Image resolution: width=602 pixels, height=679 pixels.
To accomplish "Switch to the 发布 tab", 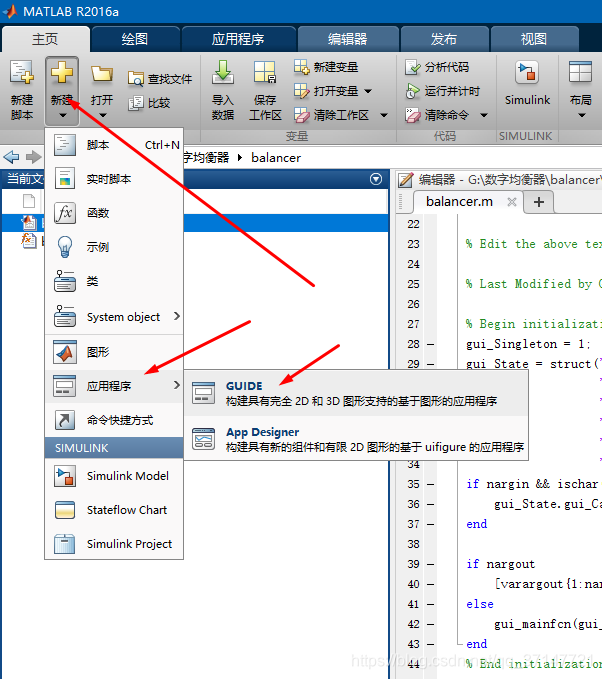I will point(444,39).
